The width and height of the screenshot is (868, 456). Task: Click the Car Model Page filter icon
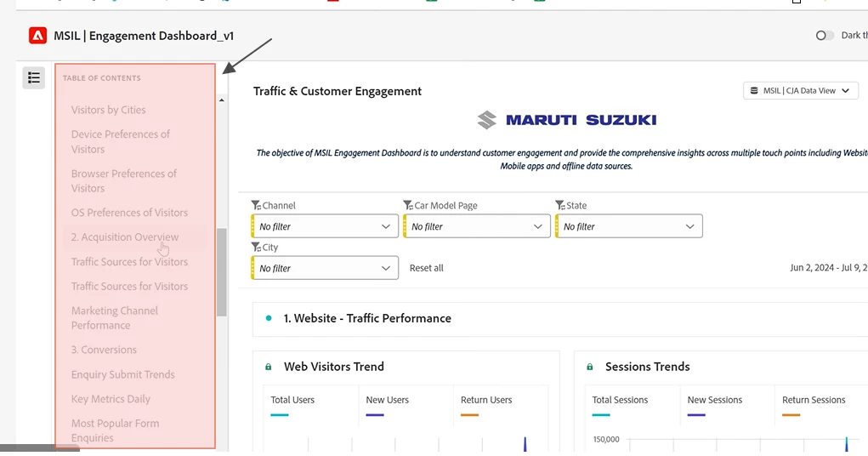pyautogui.click(x=408, y=205)
